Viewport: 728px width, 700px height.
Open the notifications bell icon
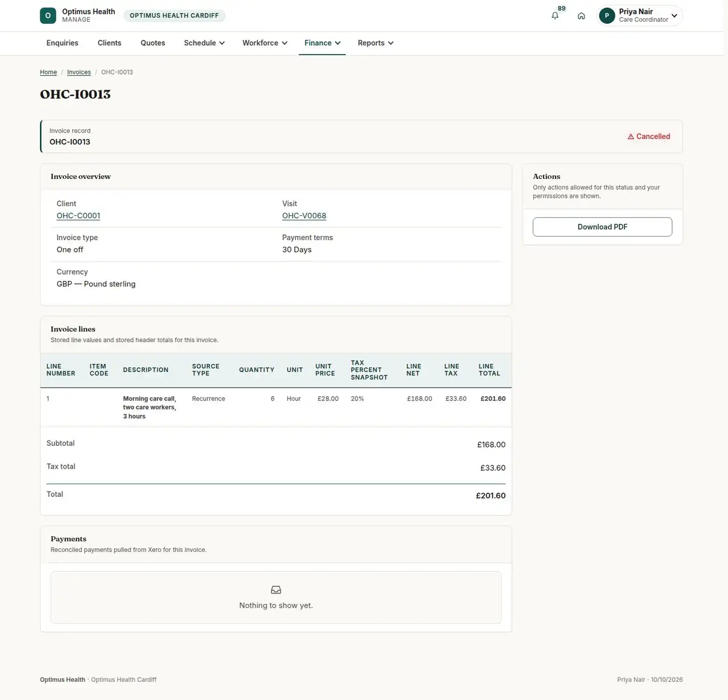(x=555, y=16)
